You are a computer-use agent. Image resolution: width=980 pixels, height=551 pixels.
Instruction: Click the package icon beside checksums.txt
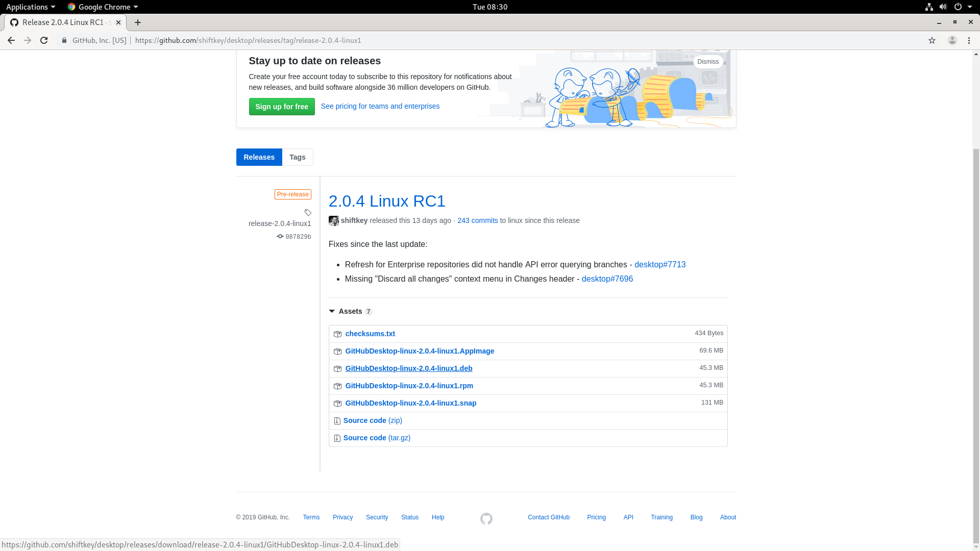337,334
